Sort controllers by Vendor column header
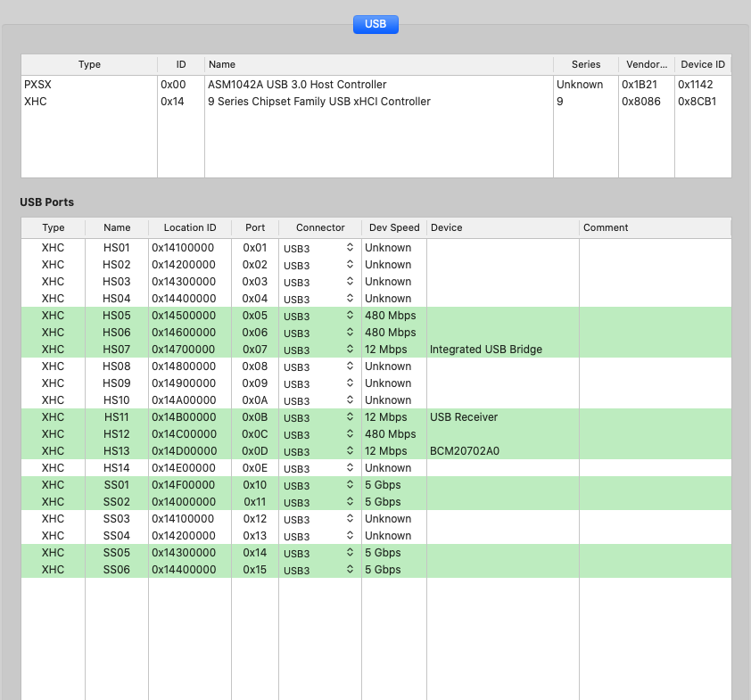 pyautogui.click(x=647, y=64)
